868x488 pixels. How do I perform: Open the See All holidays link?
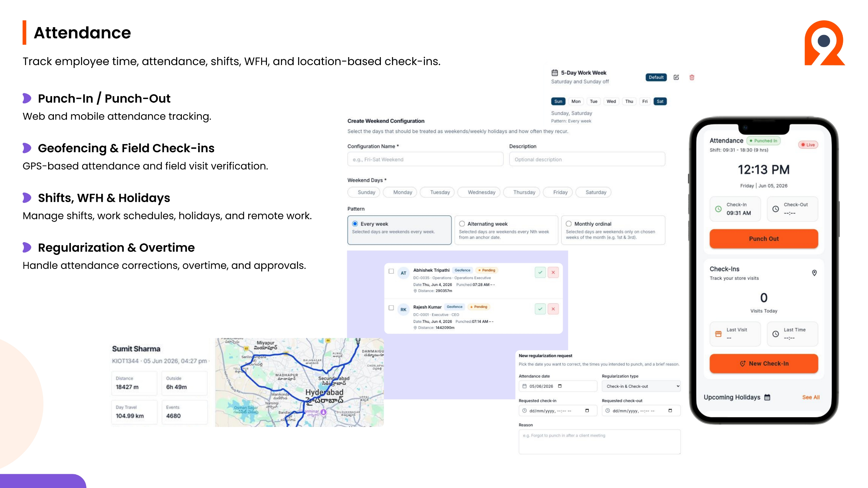811,397
